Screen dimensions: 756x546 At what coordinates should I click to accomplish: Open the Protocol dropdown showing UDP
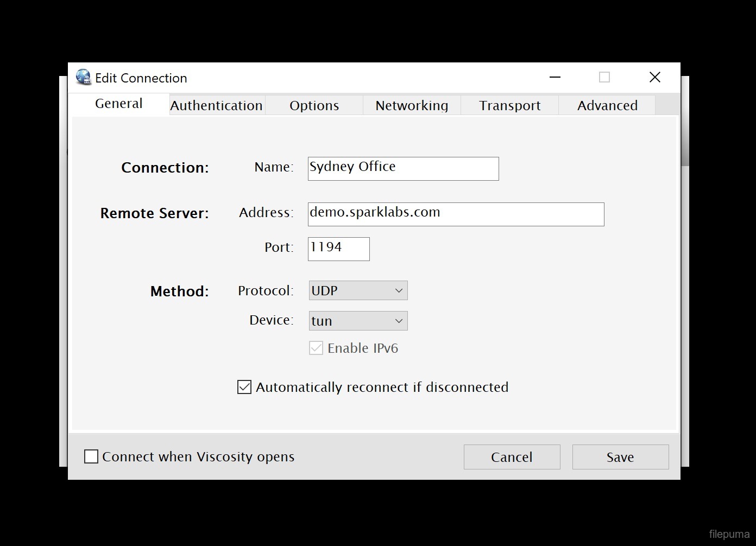point(358,290)
